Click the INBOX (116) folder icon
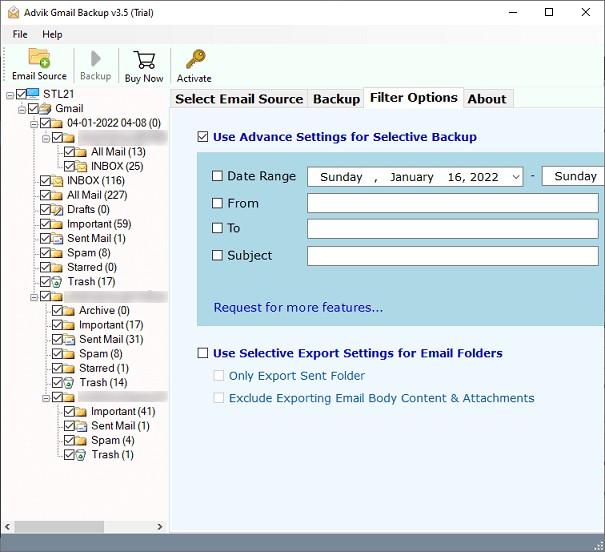605x552 pixels. (57, 181)
